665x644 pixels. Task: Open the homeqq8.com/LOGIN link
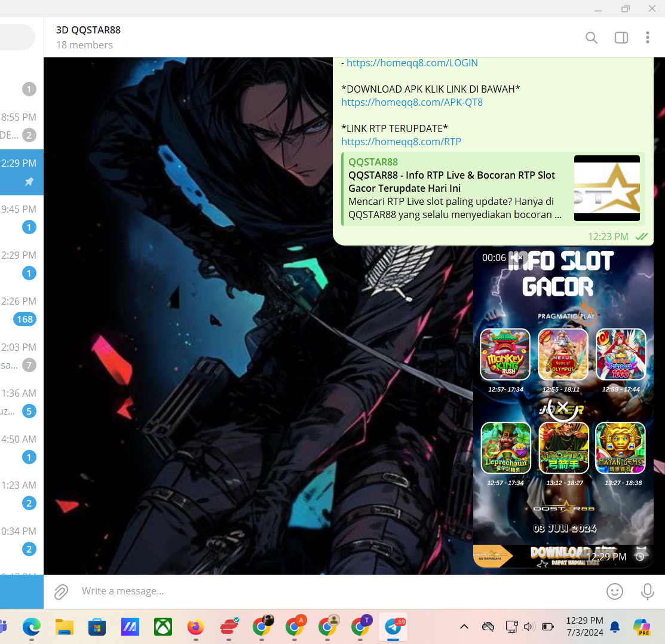pos(412,63)
